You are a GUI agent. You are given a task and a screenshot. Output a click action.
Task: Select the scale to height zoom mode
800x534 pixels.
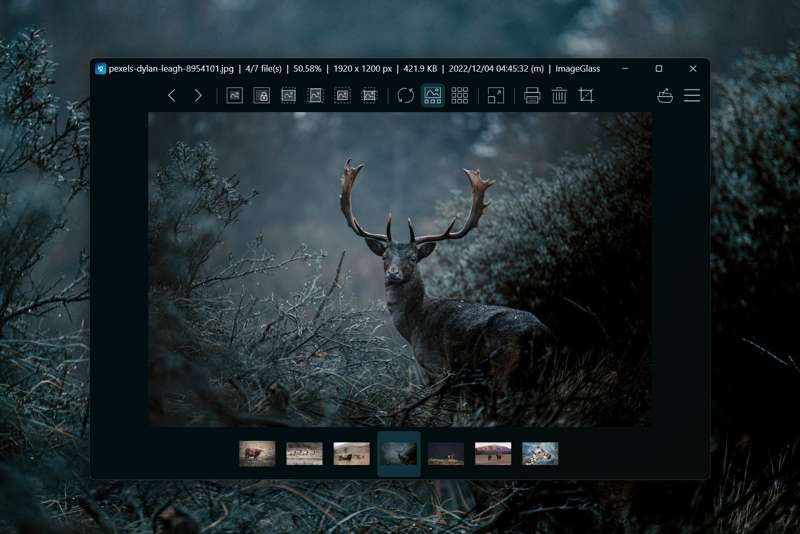click(315, 96)
